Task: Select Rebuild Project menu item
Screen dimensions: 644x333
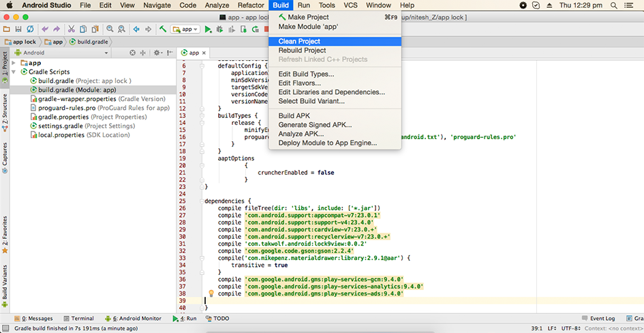Action: [335, 50]
